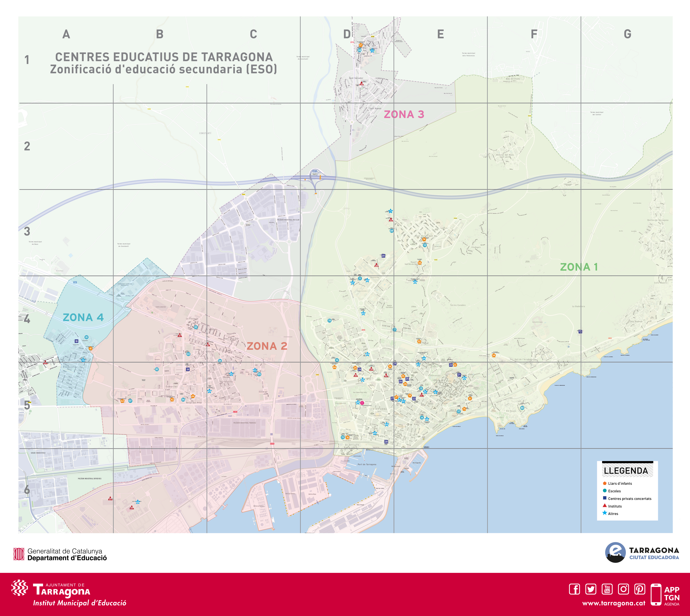690x616 pixels.
Task: Select the ZONA 1 label
Action: pos(579,267)
